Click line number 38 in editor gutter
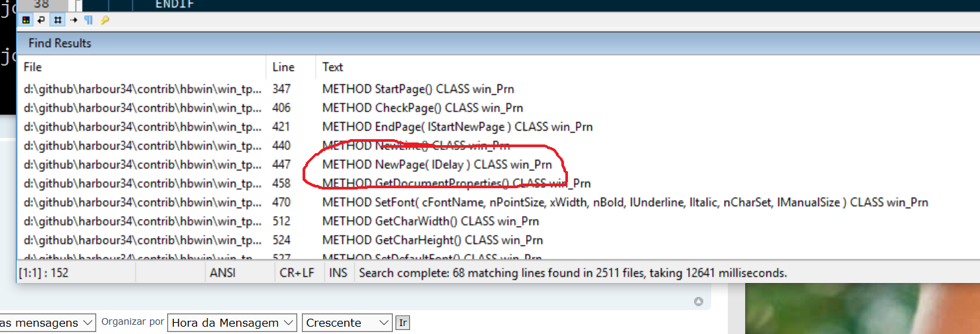Image resolution: width=980 pixels, height=334 pixels. [41, 4]
